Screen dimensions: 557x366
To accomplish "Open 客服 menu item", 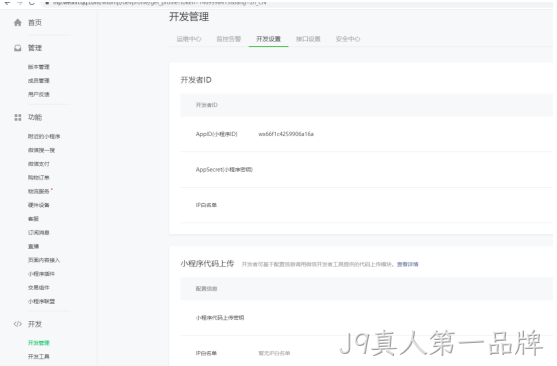I will point(33,219).
